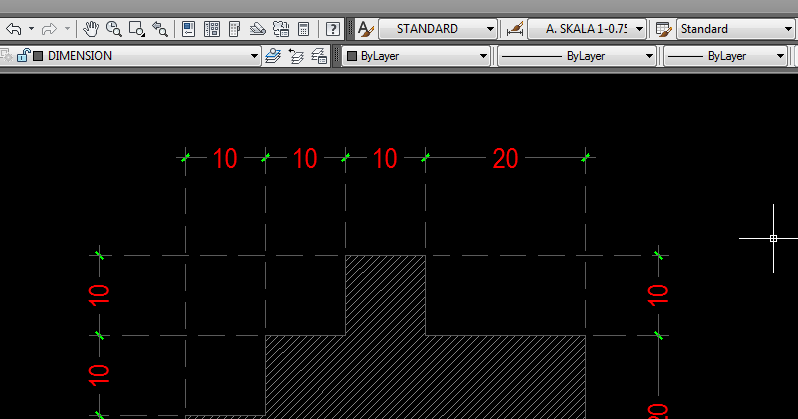Open the Sheet Set Manager icon
Viewport: 798px width, 419px height.
coord(258,29)
